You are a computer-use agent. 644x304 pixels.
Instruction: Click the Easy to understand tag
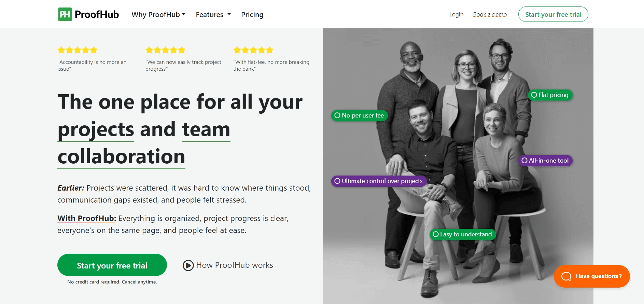tap(463, 234)
